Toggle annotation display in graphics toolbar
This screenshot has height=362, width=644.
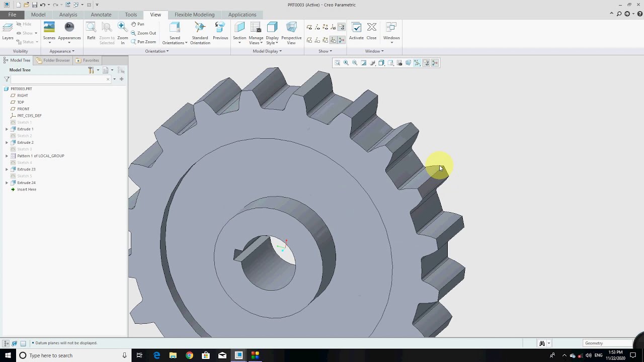[426, 63]
